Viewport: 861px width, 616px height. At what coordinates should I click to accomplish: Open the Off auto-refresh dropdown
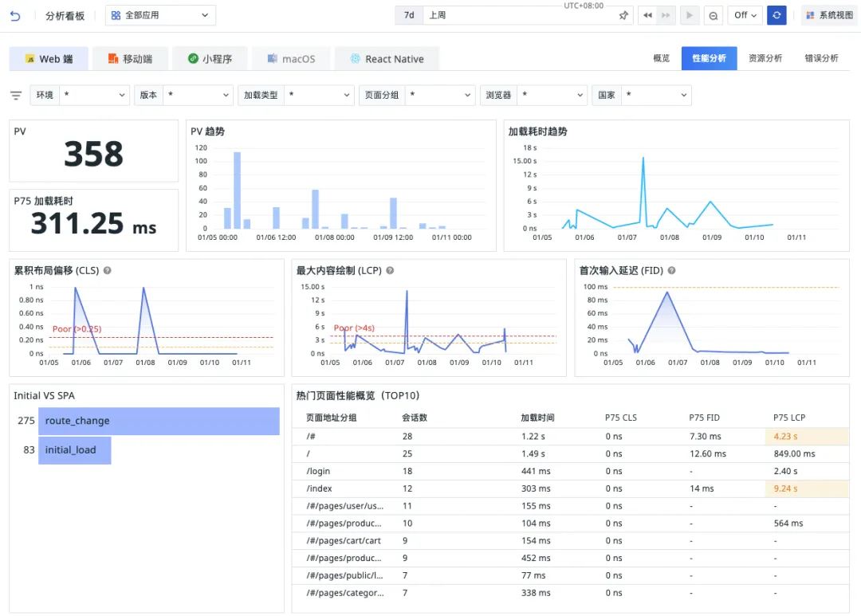pos(744,15)
